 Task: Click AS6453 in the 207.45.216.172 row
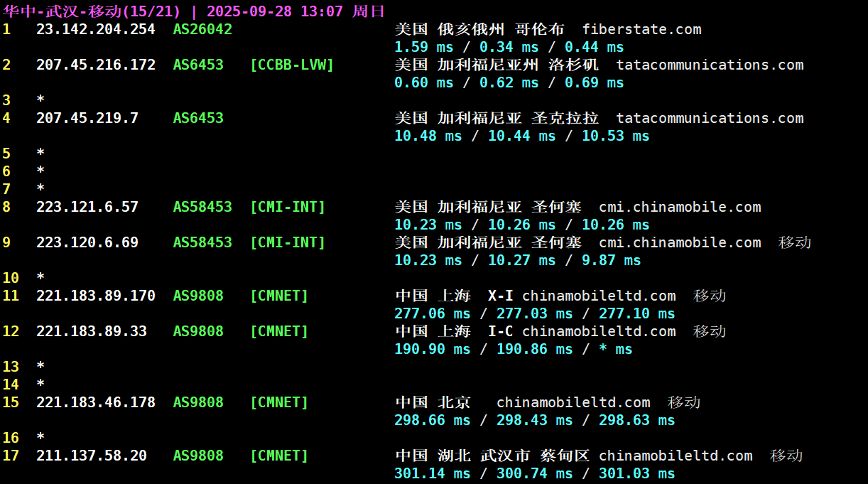click(x=198, y=65)
